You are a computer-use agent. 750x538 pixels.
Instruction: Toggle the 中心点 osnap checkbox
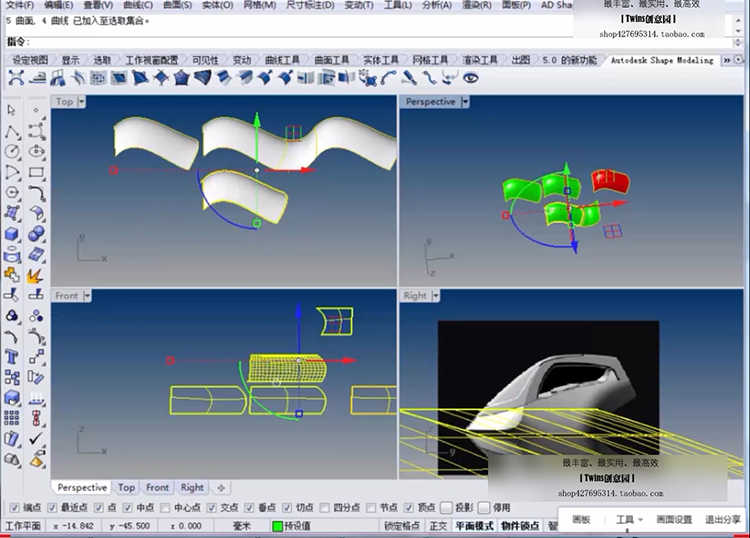pyautogui.click(x=164, y=508)
